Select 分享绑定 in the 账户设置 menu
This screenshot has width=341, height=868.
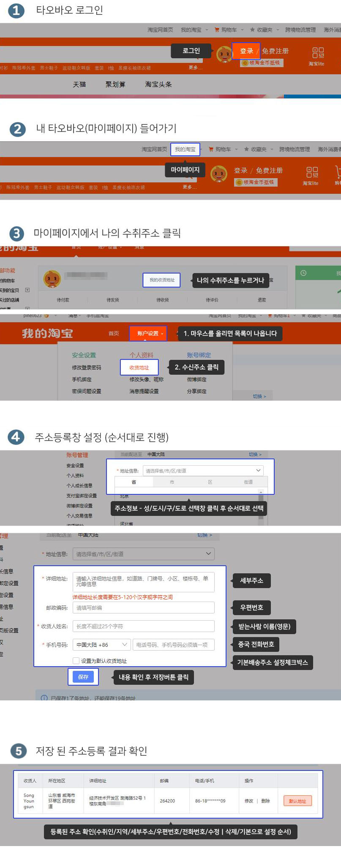197,391
